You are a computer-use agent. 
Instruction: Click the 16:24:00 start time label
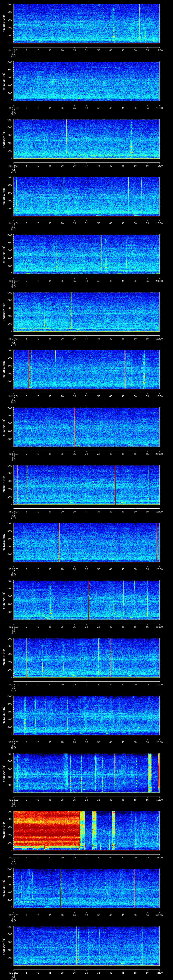pos(13,511)
